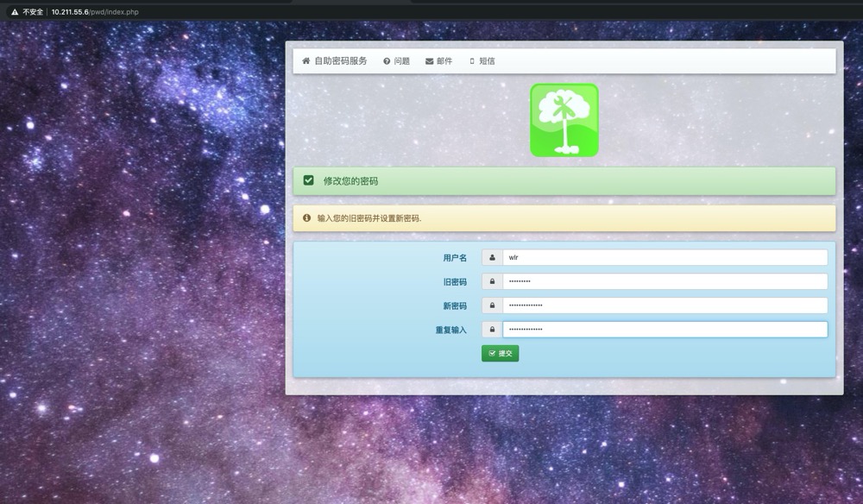Image resolution: width=863 pixels, height=504 pixels.
Task: Click the info icon in the yellow notice
Action: [306, 218]
